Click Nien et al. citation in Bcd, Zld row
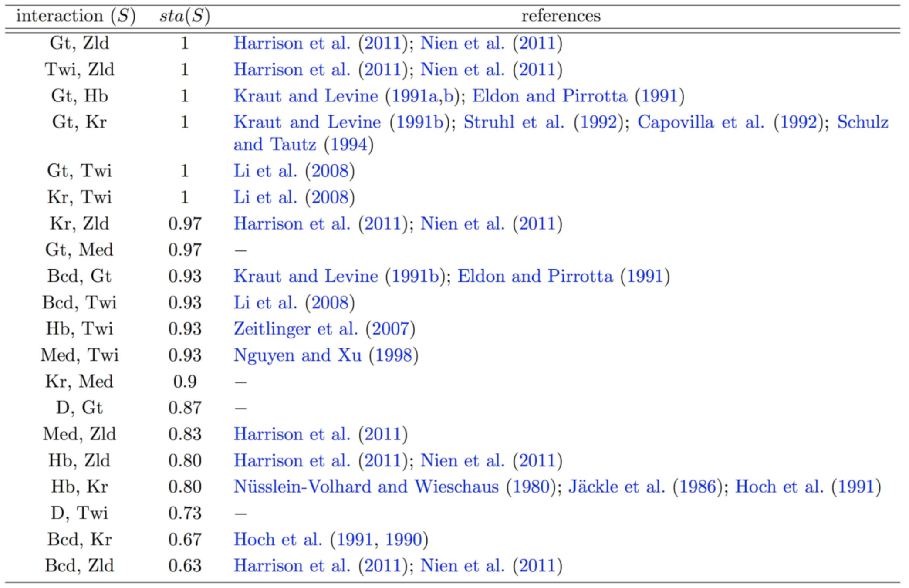909x588 pixels. 462,566
